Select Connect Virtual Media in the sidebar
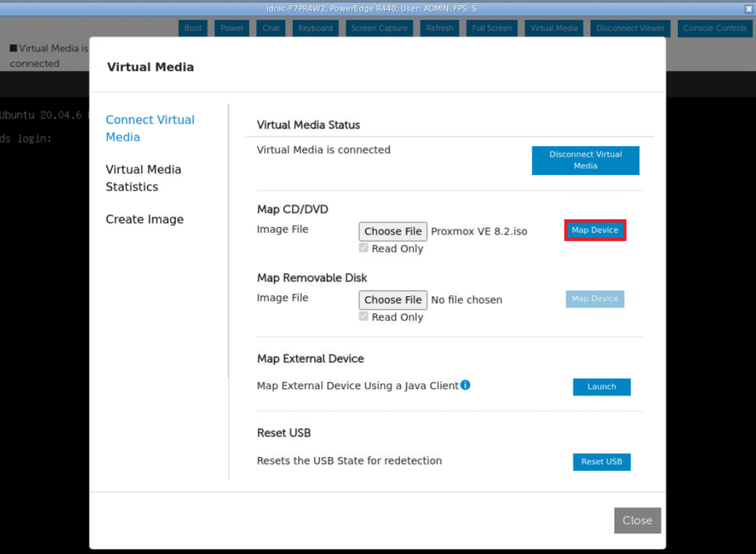Viewport: 756px width, 554px height. pos(150,128)
